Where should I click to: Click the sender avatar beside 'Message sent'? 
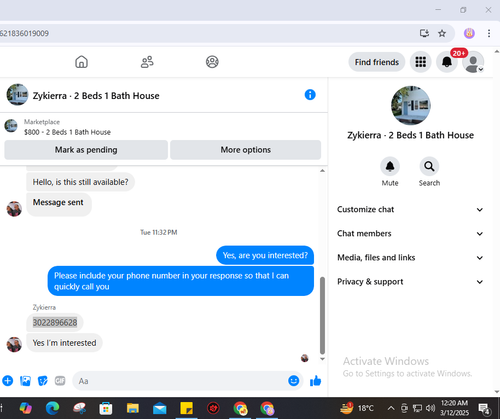[14, 209]
